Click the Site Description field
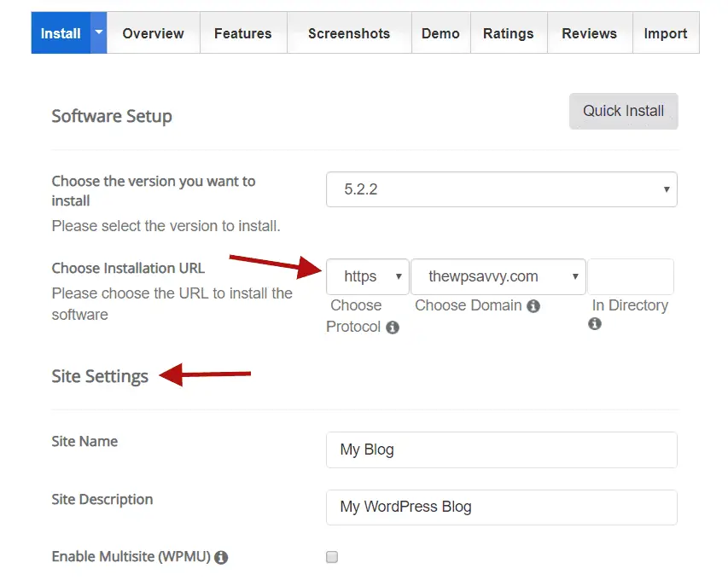 [x=502, y=507]
